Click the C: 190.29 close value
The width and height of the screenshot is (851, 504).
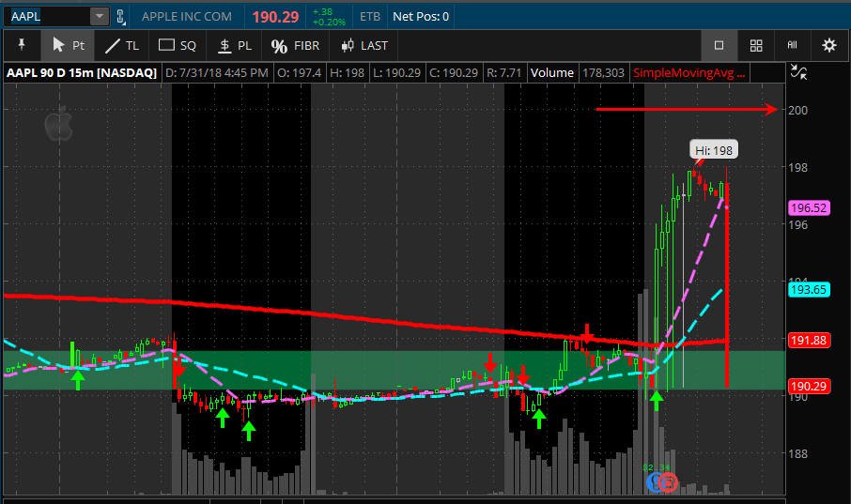pos(454,72)
